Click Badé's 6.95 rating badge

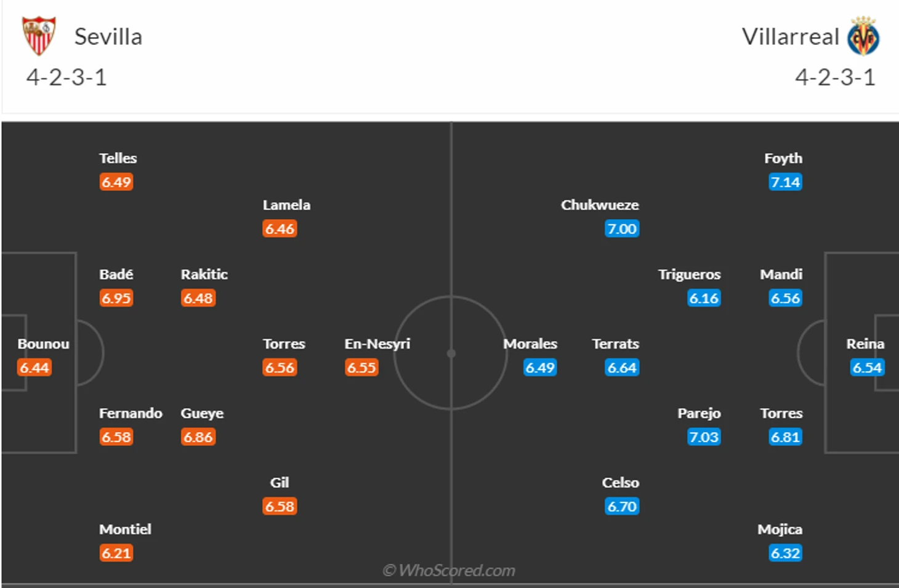pos(116,299)
